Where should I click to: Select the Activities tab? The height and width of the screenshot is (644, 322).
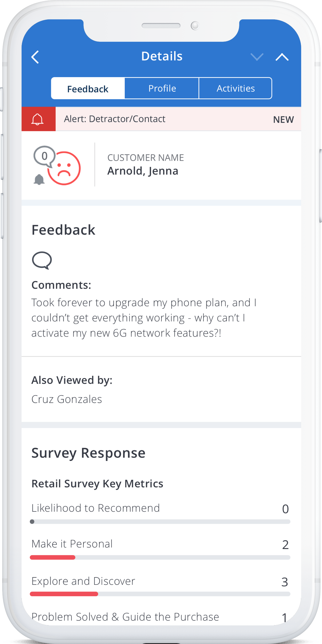coord(236,89)
